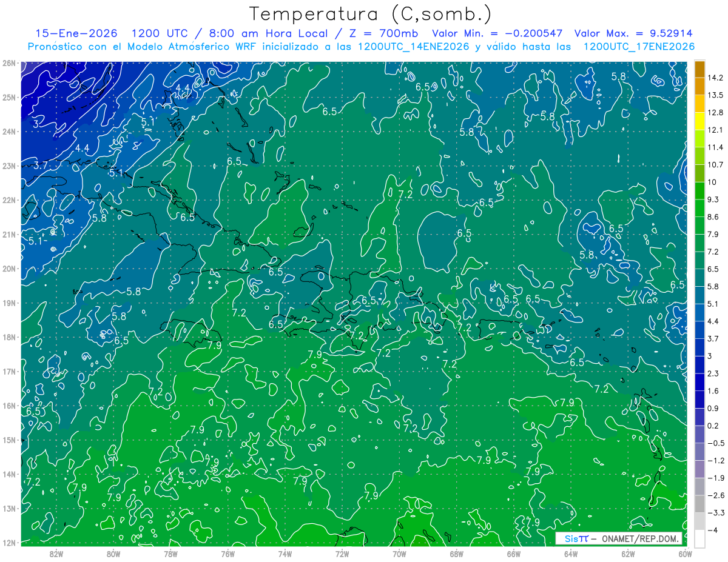Click the 'Temperatura (C,somb.)' title

(371, 15)
